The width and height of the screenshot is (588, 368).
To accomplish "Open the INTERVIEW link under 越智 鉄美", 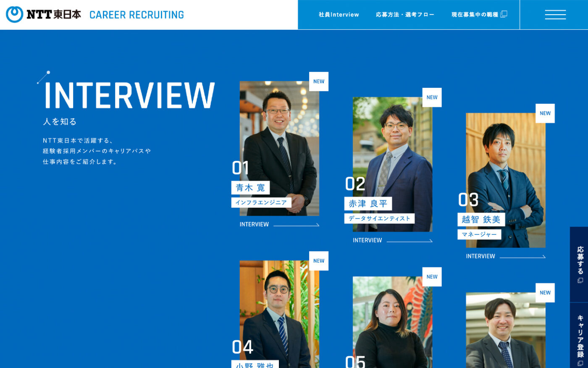I will 506,256.
